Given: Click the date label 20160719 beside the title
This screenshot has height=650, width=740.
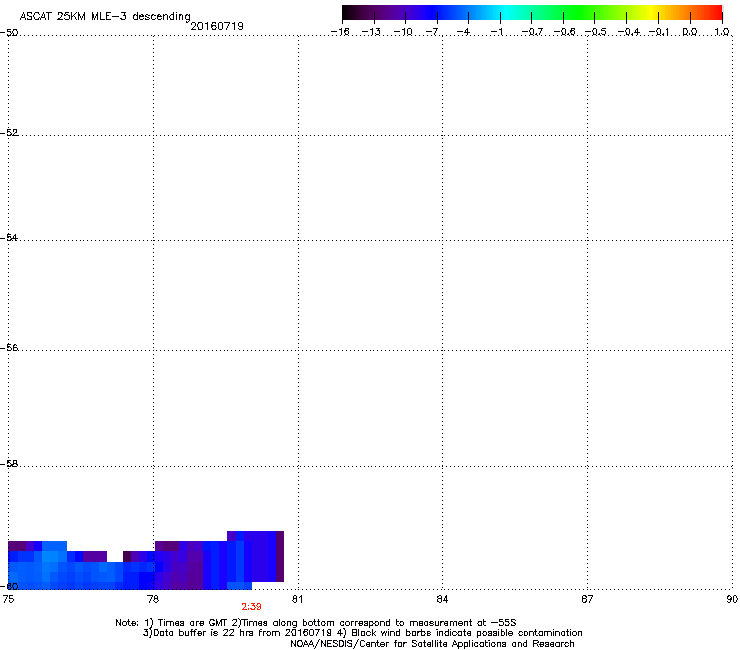Looking at the screenshot, I should click(x=217, y=26).
